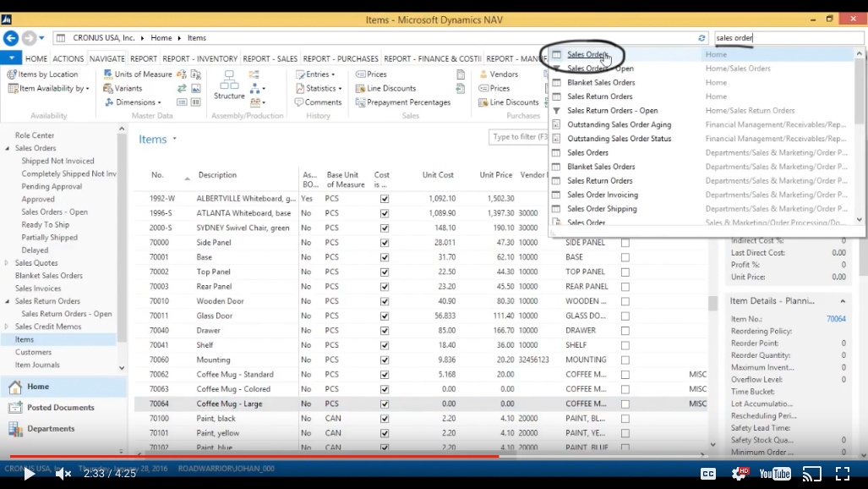Open the Structure tool under Assembly/Production
The height and width of the screenshot is (489, 868).
coord(228,88)
